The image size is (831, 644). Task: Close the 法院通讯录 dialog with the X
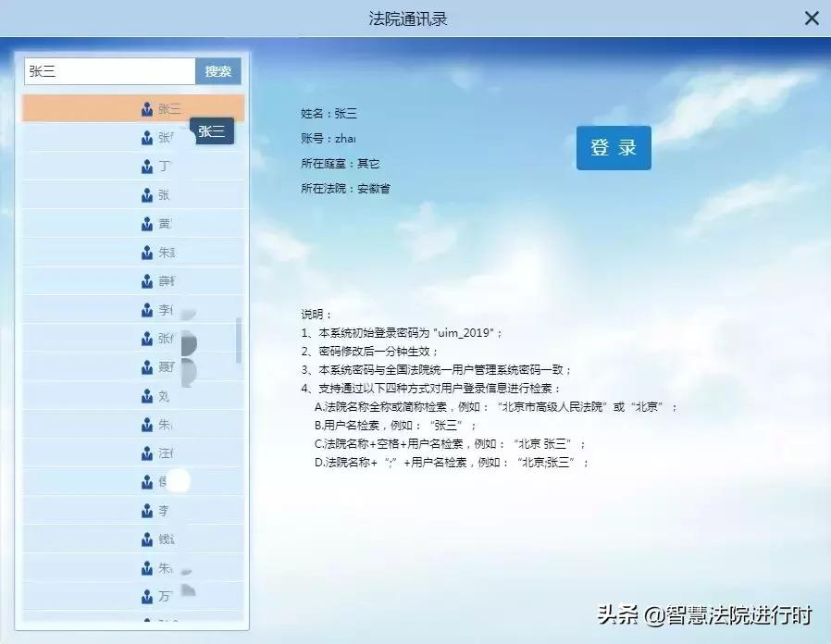click(x=812, y=18)
